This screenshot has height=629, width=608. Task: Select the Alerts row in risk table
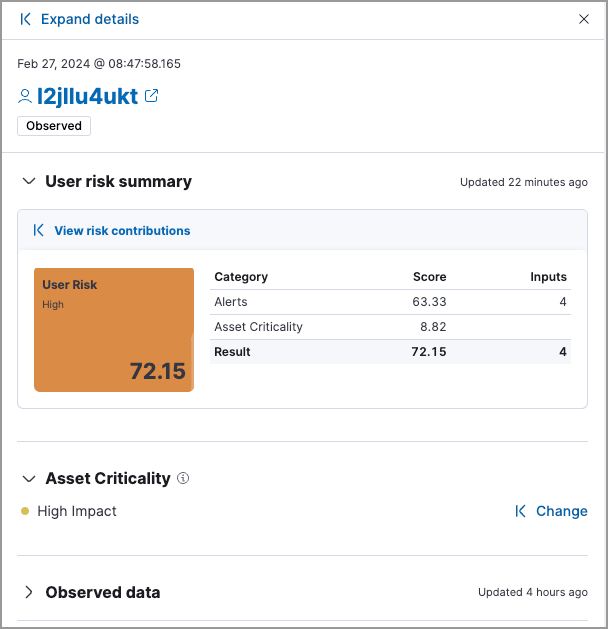[390, 301]
